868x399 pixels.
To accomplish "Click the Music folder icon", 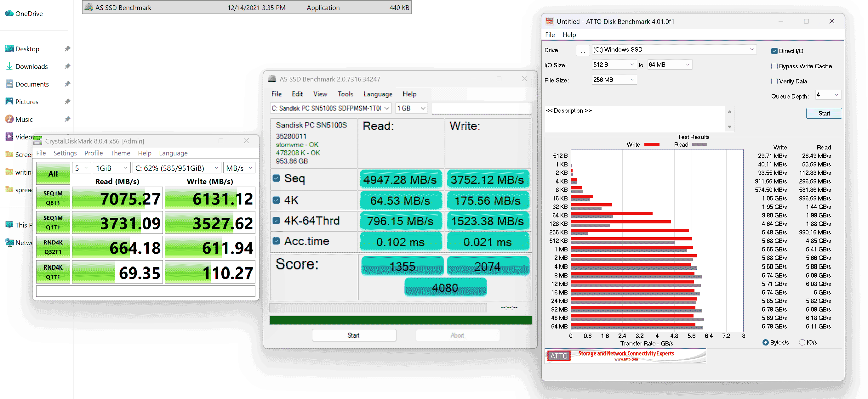I will pos(9,119).
